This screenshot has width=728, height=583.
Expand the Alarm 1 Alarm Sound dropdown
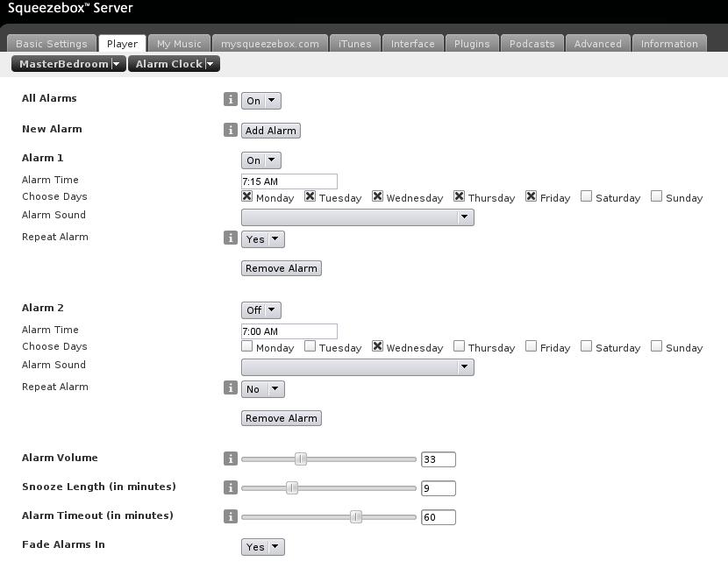click(x=357, y=217)
